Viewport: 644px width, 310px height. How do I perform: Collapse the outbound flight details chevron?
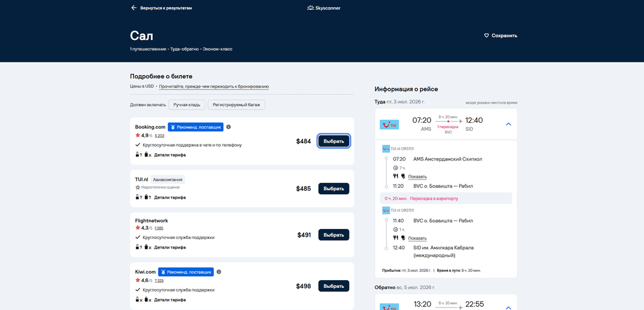point(508,124)
